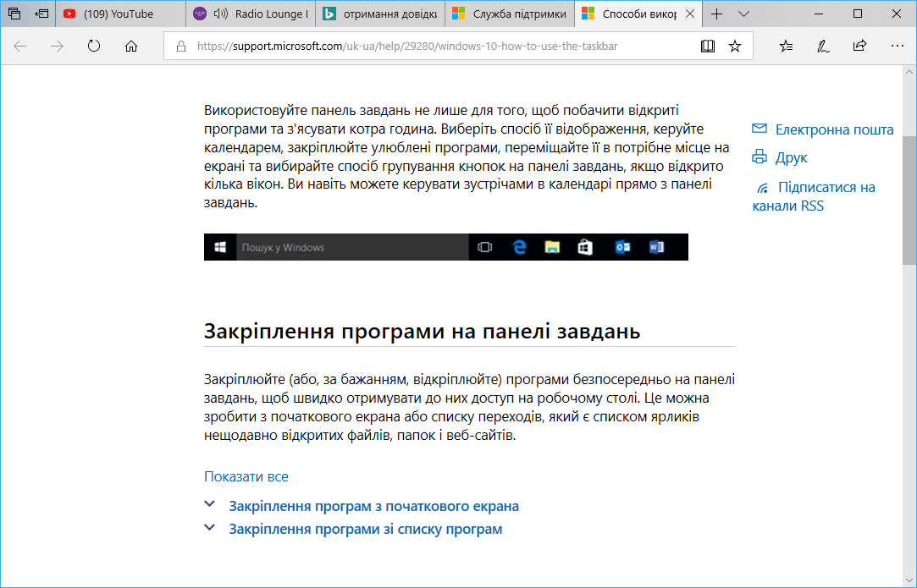
Task: Set these tabs aside icon
Action: click(x=41, y=14)
